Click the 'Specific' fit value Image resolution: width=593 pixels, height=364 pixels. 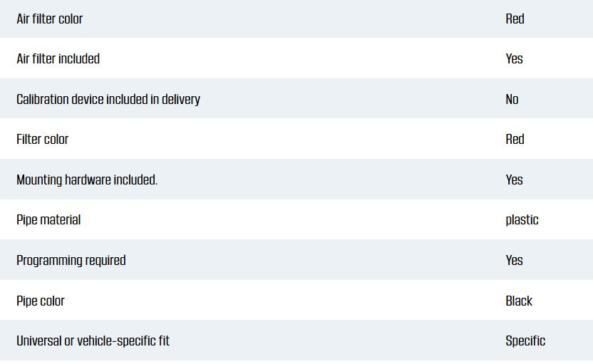pyautogui.click(x=525, y=340)
